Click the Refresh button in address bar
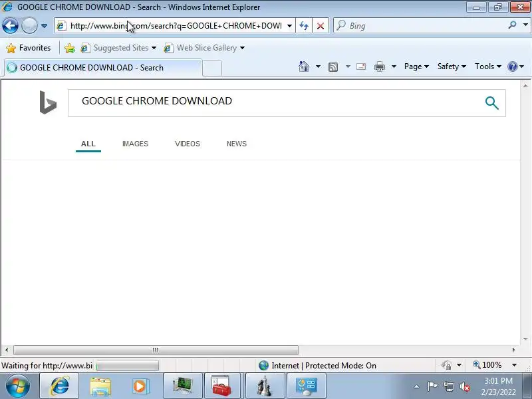This screenshot has height=399, width=532. tap(304, 26)
